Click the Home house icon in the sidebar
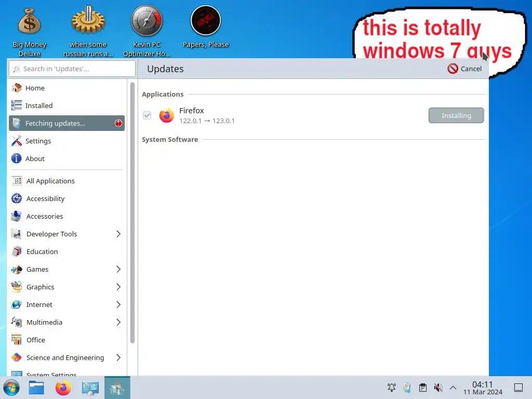 click(16, 88)
